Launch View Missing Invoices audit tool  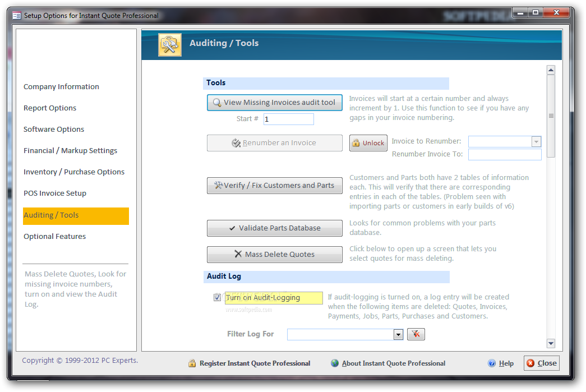[275, 103]
